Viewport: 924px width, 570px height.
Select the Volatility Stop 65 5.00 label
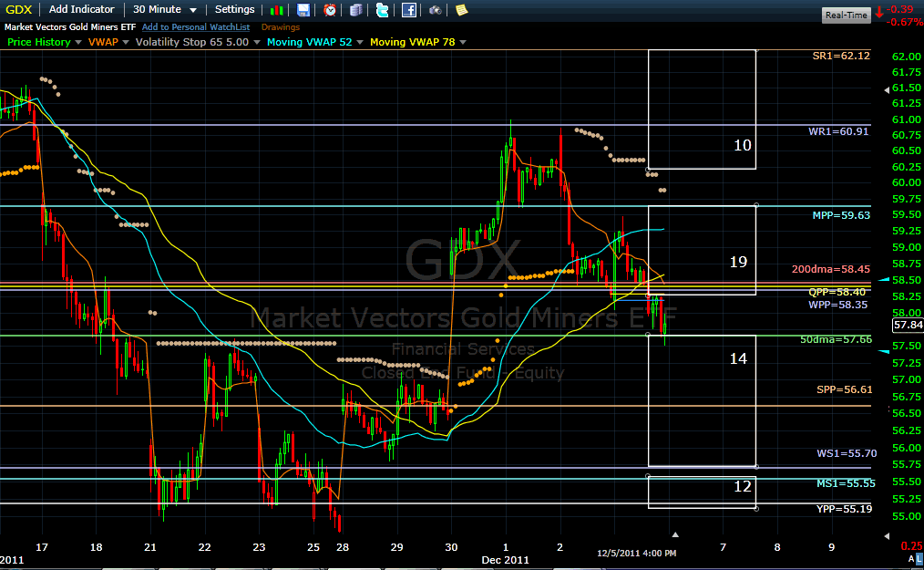coord(192,42)
